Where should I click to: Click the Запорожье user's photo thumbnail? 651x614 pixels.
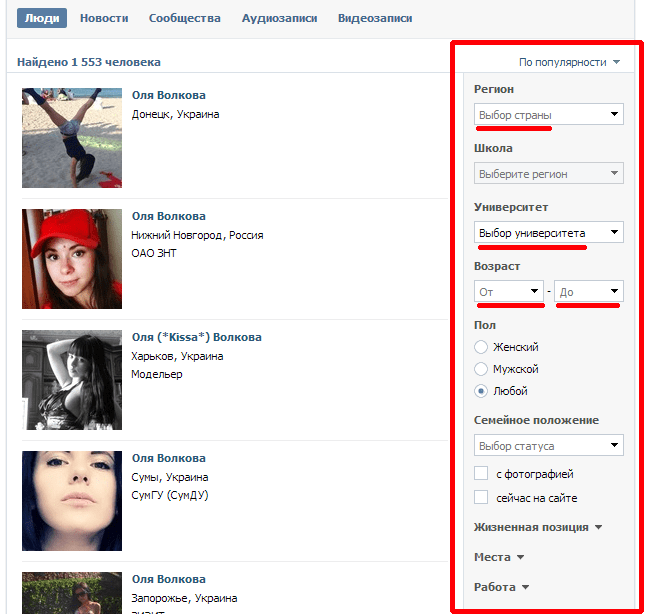(72, 593)
